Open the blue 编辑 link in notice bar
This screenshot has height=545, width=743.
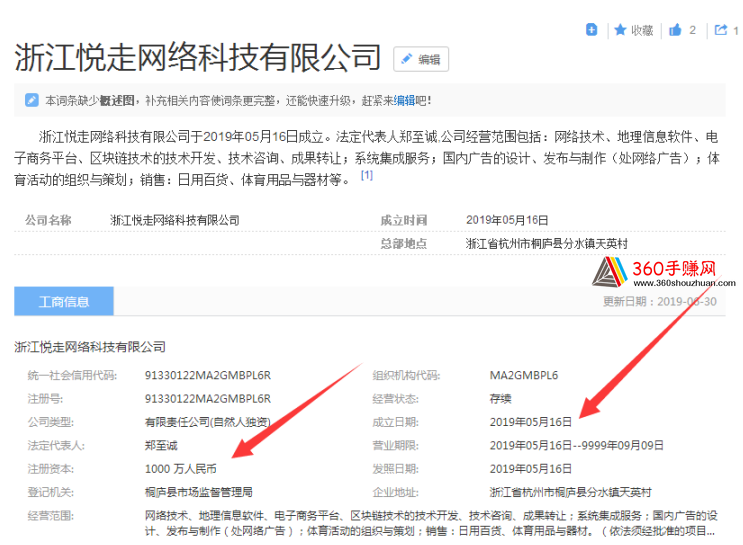[x=404, y=100]
